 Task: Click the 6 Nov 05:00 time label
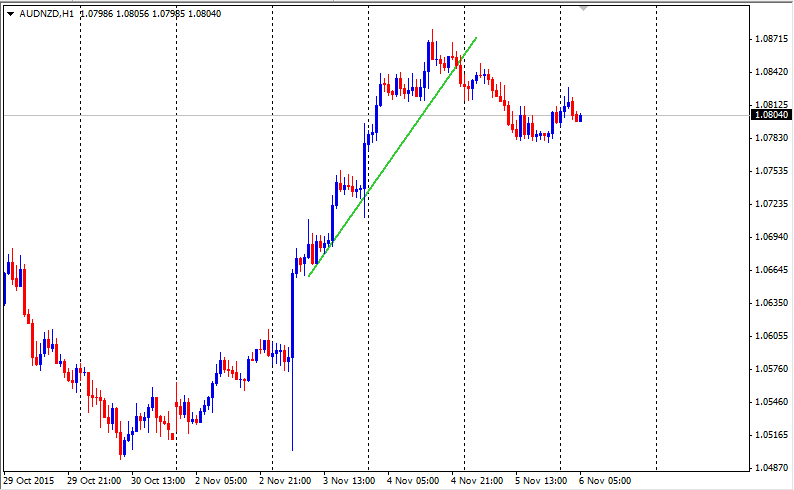click(x=605, y=480)
